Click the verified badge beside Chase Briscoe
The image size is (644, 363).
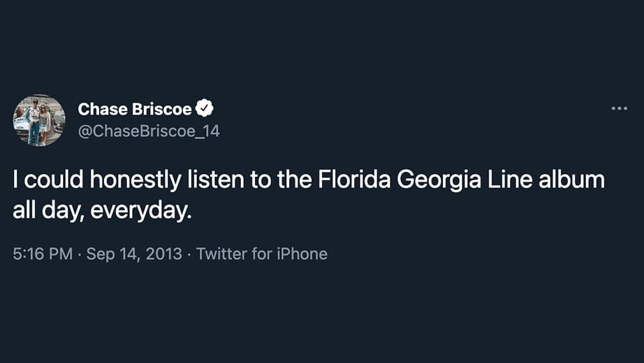(204, 108)
